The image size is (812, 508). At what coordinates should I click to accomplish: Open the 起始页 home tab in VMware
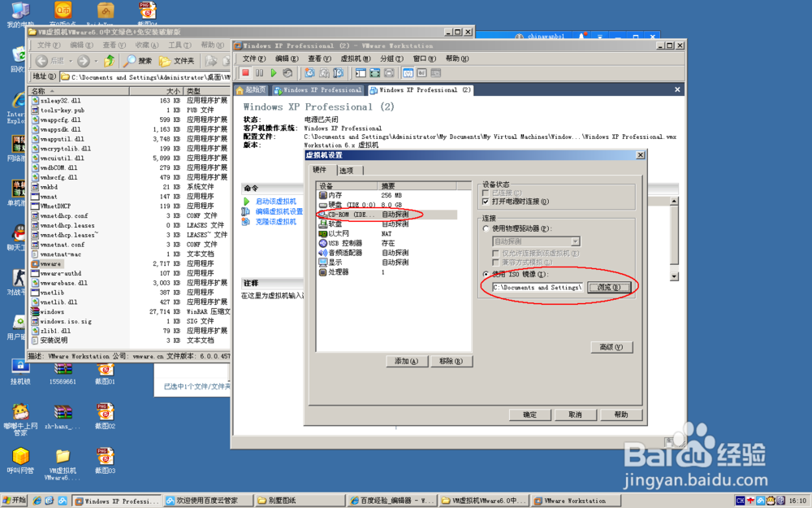click(251, 90)
